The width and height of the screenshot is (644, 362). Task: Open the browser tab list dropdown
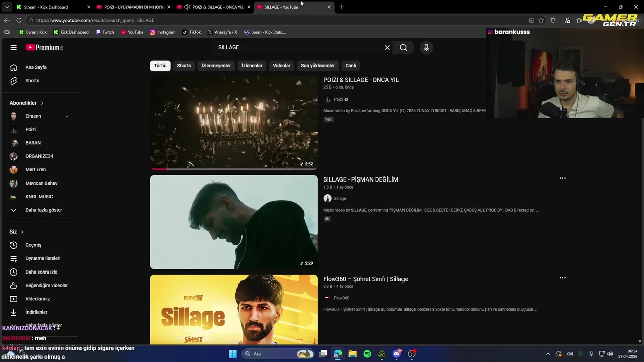(6, 7)
